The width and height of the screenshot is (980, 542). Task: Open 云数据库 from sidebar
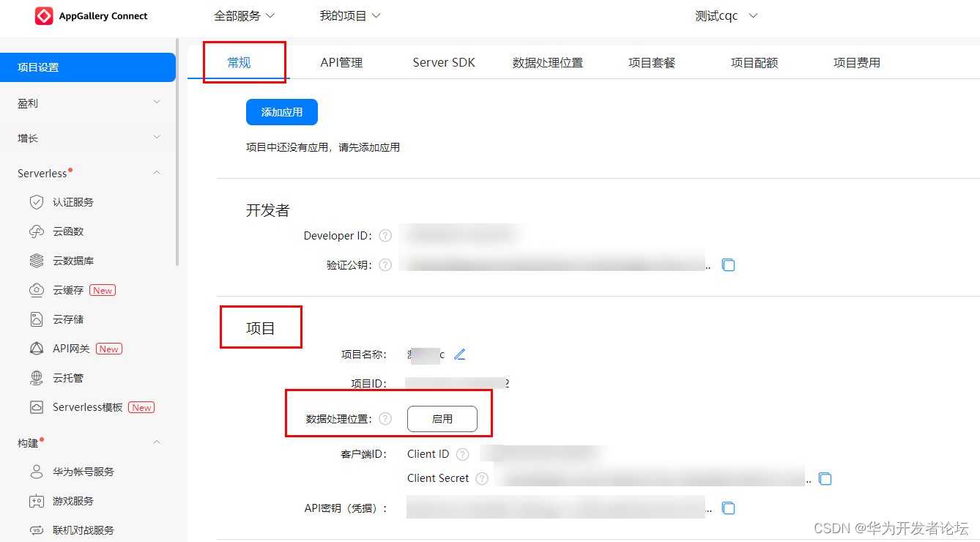pos(73,261)
